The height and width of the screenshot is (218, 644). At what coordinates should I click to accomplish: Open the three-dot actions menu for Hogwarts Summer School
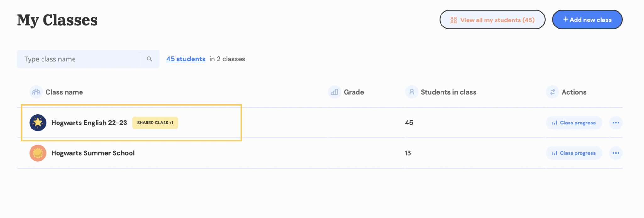[616, 153]
